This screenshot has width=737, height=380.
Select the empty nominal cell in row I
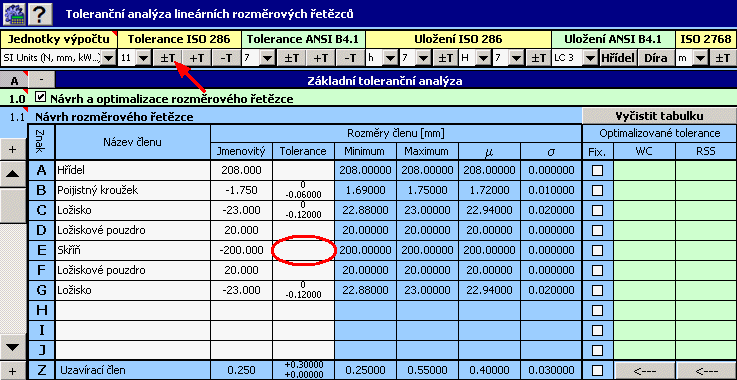(241, 330)
